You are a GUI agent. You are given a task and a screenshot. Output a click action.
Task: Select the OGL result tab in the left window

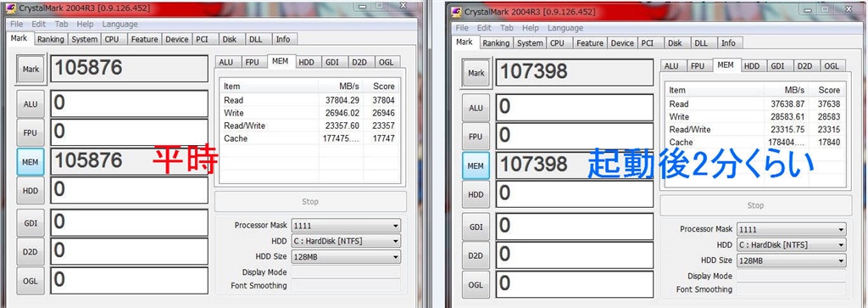[386, 63]
